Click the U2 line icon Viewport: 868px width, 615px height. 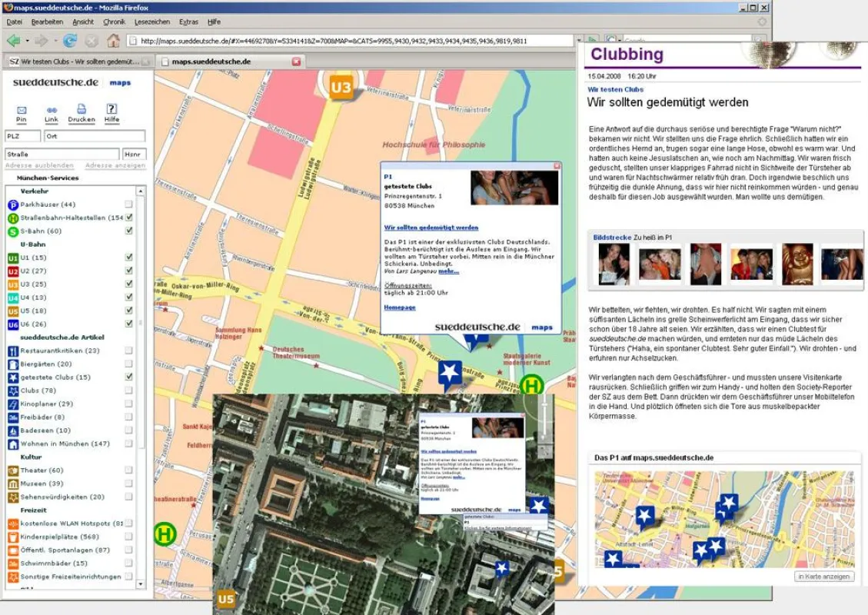tap(13, 271)
